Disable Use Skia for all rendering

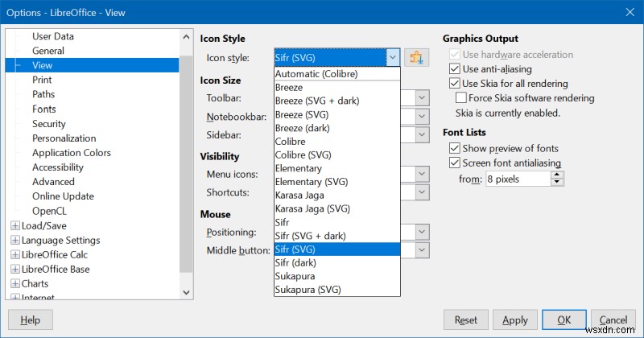455,84
